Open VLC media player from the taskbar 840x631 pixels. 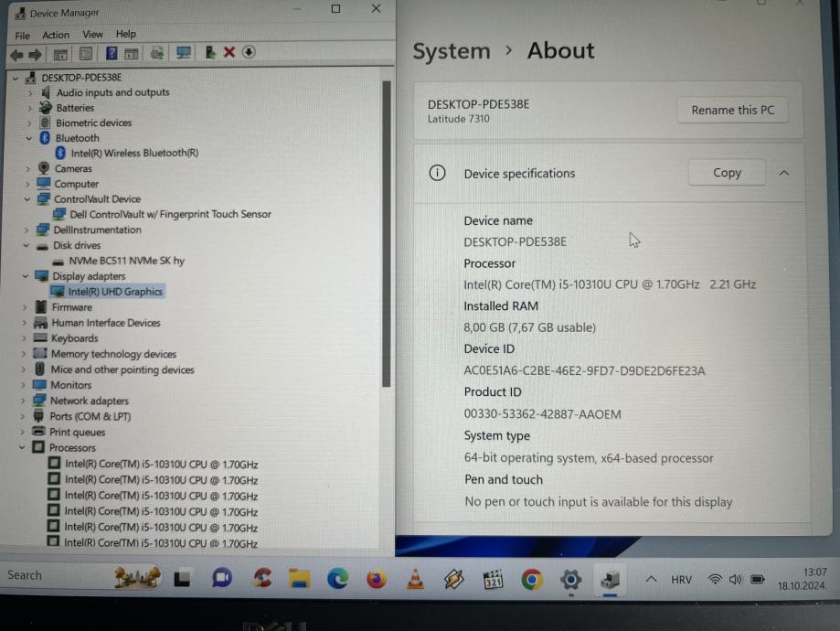[x=415, y=580]
